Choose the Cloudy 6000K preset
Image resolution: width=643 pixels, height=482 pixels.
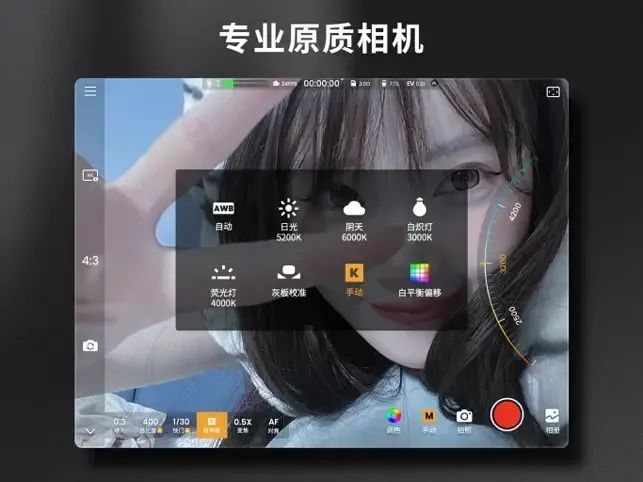pyautogui.click(x=354, y=221)
